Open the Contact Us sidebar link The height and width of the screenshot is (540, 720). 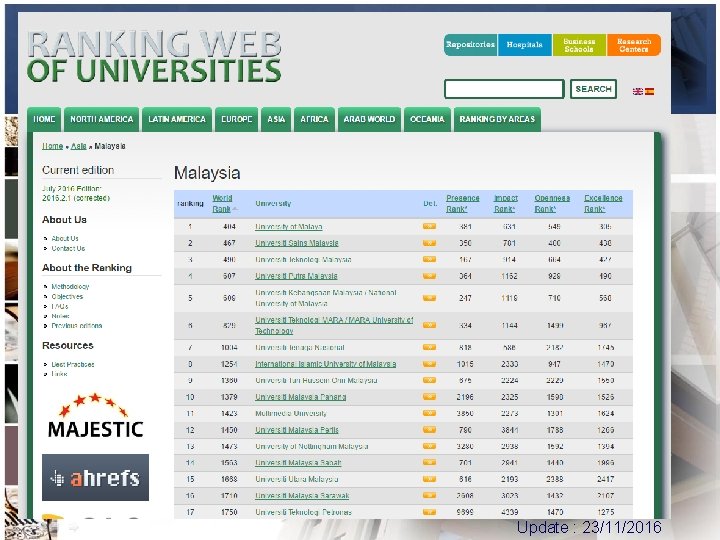pos(68,248)
